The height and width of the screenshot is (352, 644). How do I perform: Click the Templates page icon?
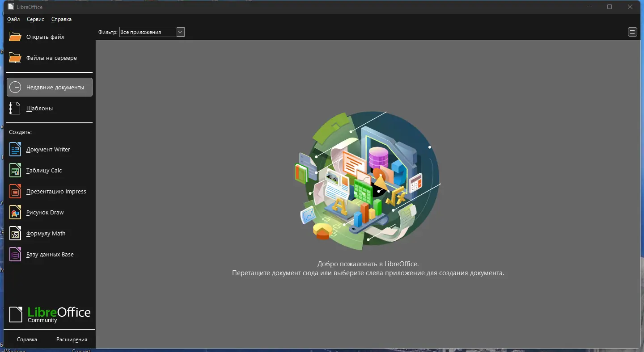click(15, 109)
